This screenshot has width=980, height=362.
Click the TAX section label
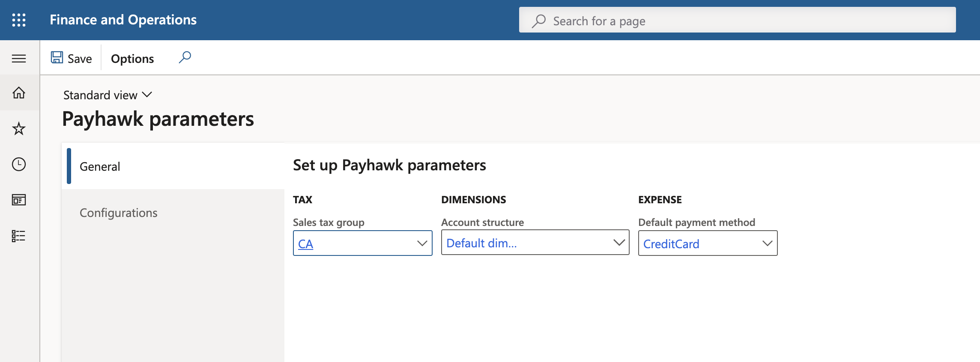pyautogui.click(x=302, y=200)
